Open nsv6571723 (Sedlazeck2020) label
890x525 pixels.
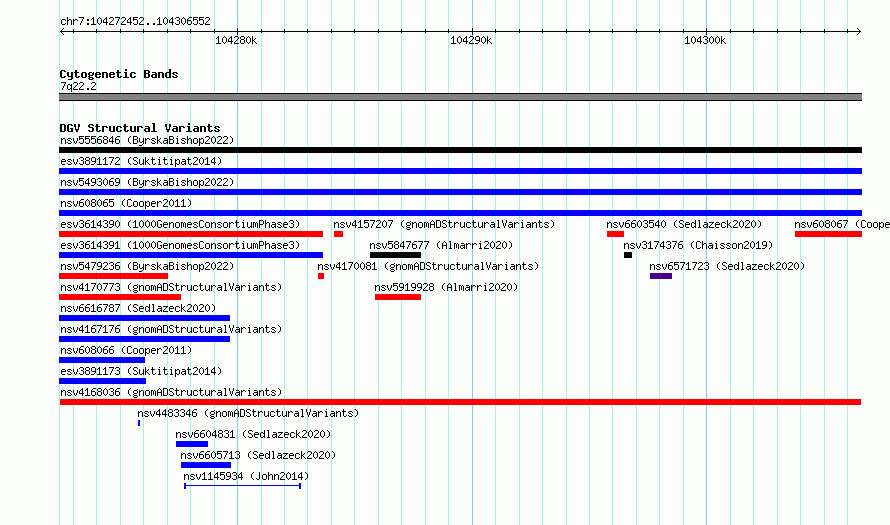727,266
